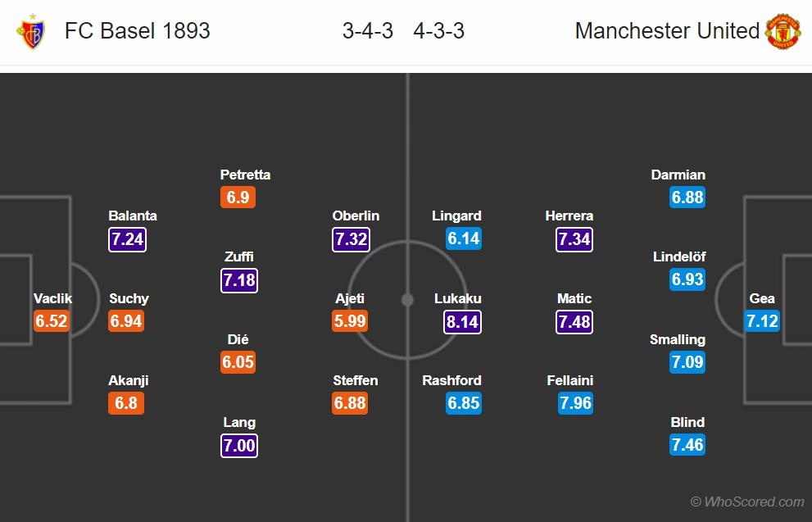Click Ajeti's 5.99 rating badge
812x522 pixels.
pos(350,321)
